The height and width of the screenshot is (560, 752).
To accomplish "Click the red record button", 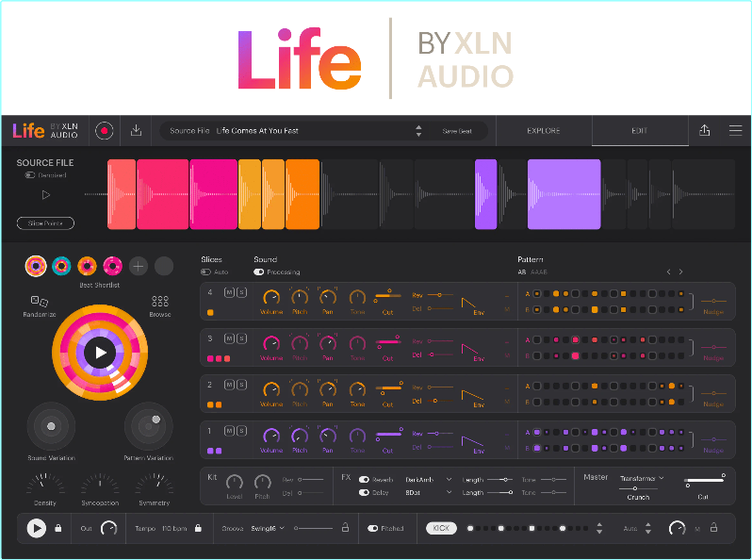I will 104,130.
